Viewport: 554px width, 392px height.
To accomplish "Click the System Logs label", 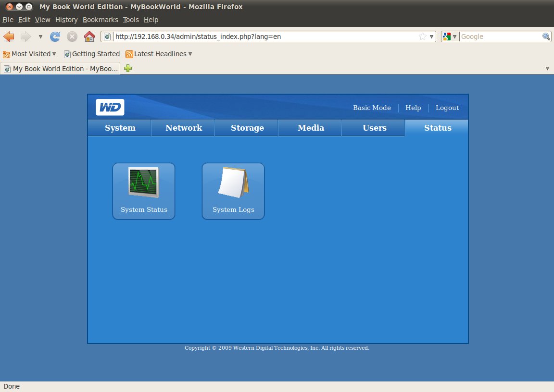I will point(233,209).
